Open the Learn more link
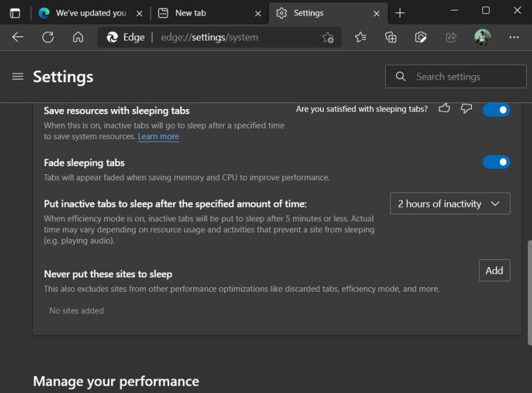 pos(159,136)
